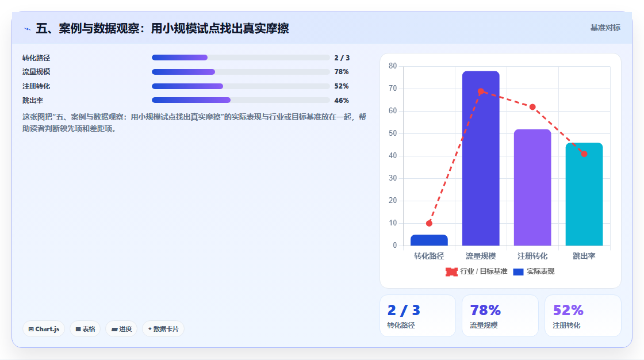Click the 注册转化 row label in the list

36,86
